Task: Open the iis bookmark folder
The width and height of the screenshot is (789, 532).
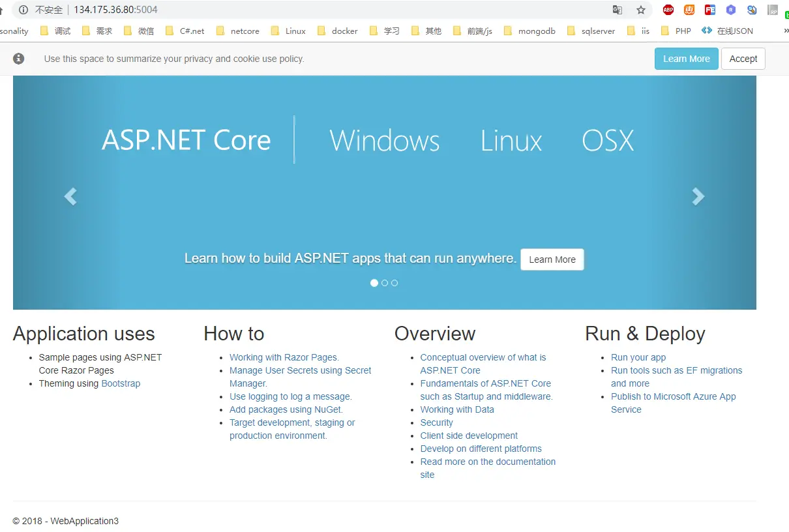Action: [638, 31]
